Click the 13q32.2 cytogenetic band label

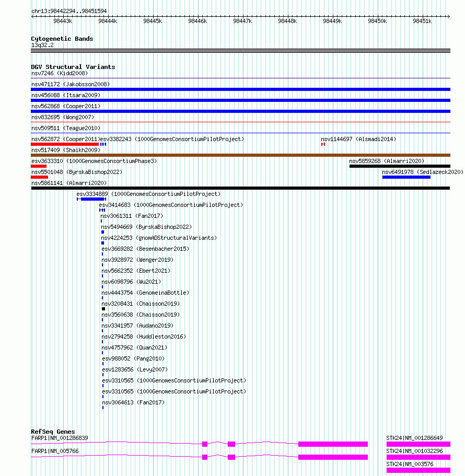[x=42, y=45]
